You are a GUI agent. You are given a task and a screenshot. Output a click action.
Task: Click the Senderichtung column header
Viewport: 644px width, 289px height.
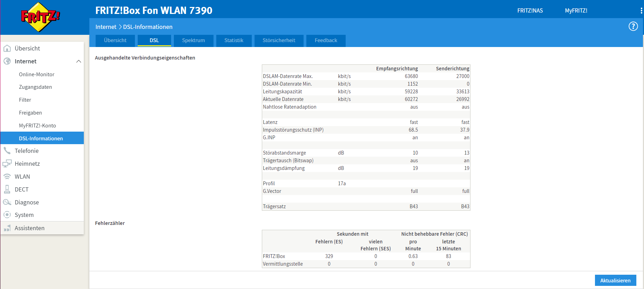452,69
